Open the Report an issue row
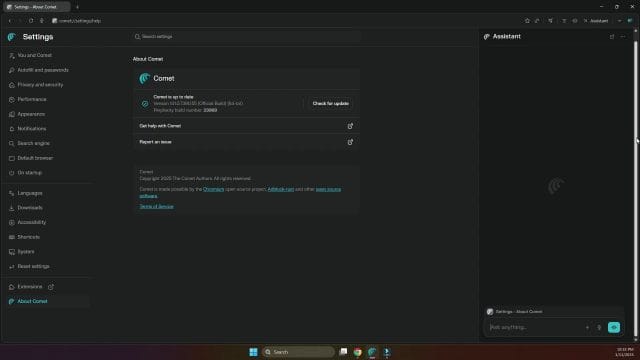Viewport: 640px width, 360px height. point(246,142)
